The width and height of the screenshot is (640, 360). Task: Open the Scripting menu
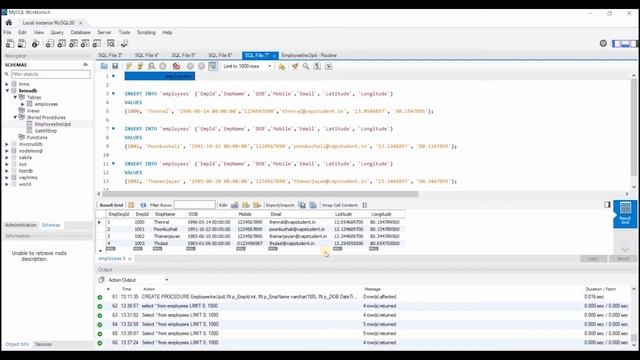(x=146, y=32)
